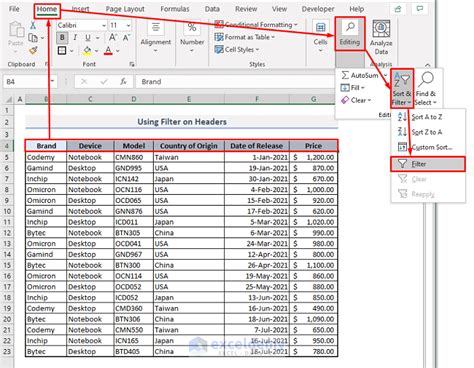Open the Number group menu
Viewport: 474px width, 368px height.
[192, 36]
